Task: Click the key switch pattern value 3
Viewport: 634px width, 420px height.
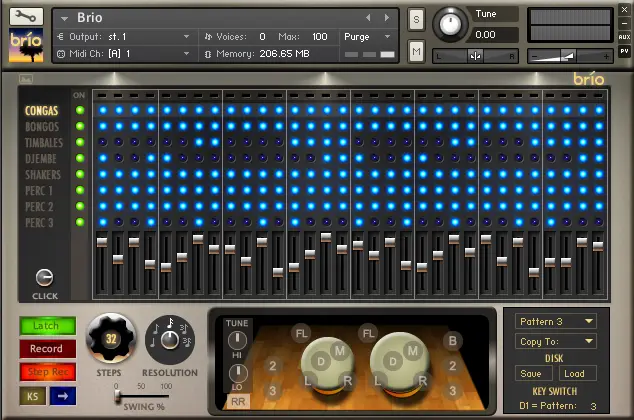Action: 593,406
